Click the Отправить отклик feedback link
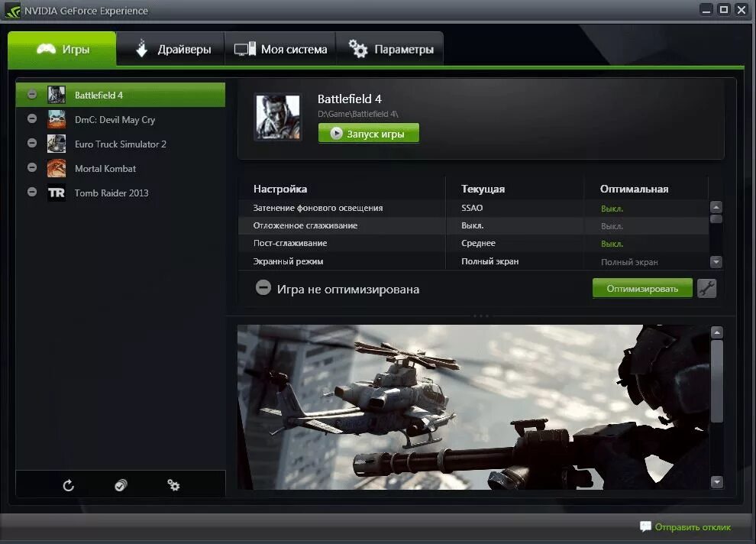 point(693,527)
